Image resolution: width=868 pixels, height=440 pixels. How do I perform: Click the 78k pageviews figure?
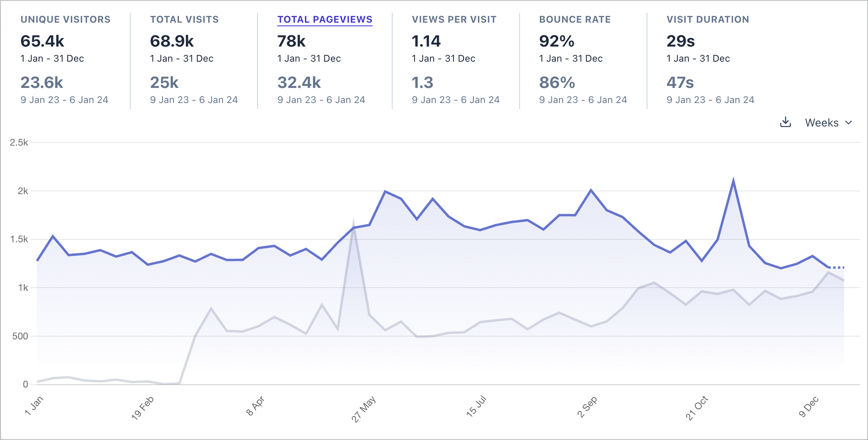point(291,41)
